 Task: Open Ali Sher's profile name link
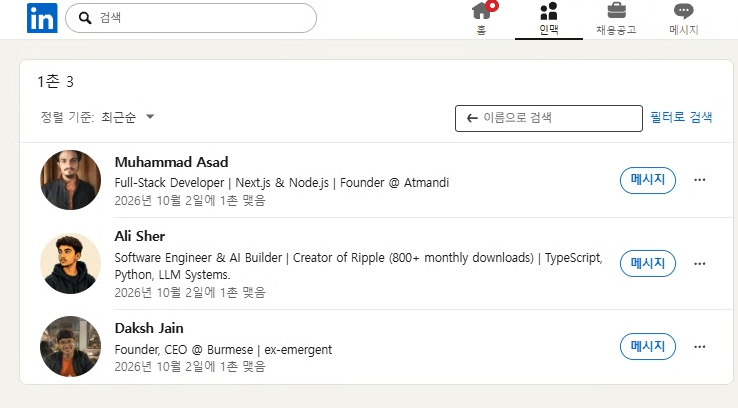point(140,236)
